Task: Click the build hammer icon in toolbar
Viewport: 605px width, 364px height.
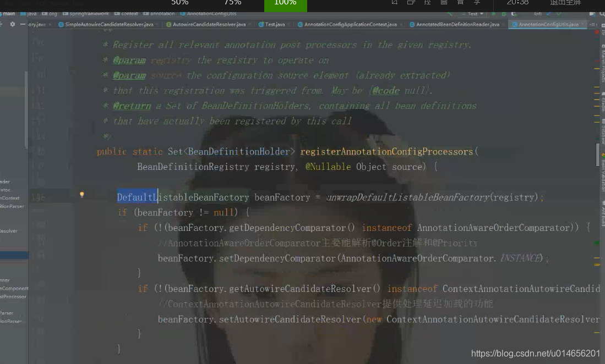Action: (x=450, y=14)
